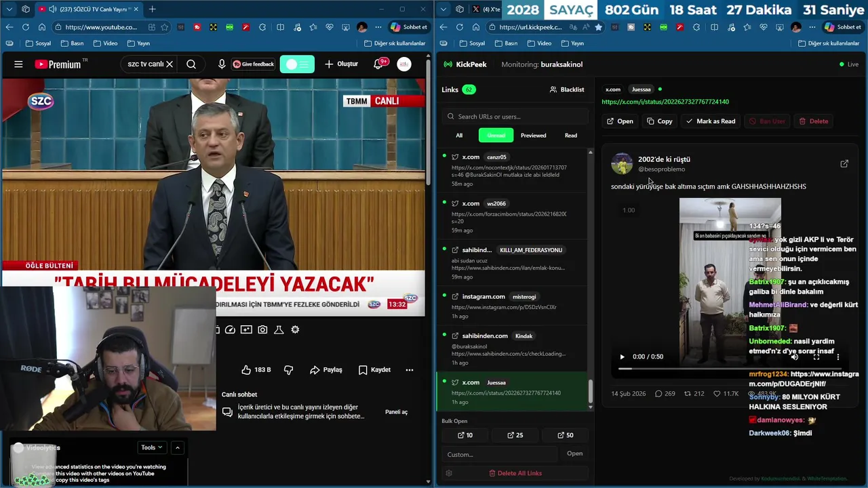Select the x.com link from ws2066
The height and width of the screenshot is (488, 868).
click(x=512, y=216)
